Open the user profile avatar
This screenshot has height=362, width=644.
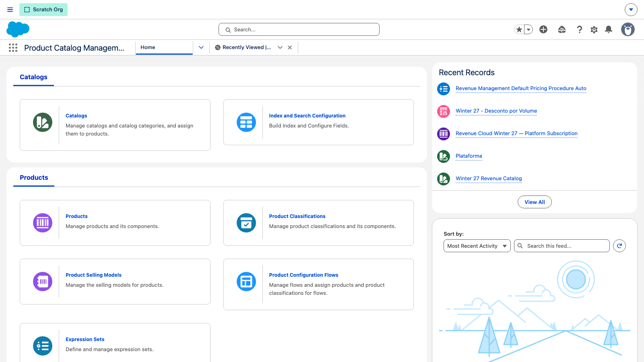click(x=628, y=29)
